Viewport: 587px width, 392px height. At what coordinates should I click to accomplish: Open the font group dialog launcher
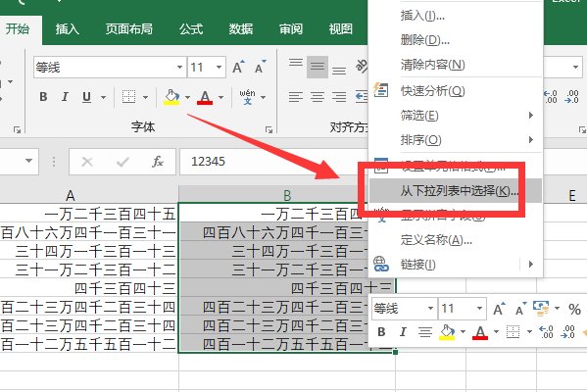pos(269,129)
